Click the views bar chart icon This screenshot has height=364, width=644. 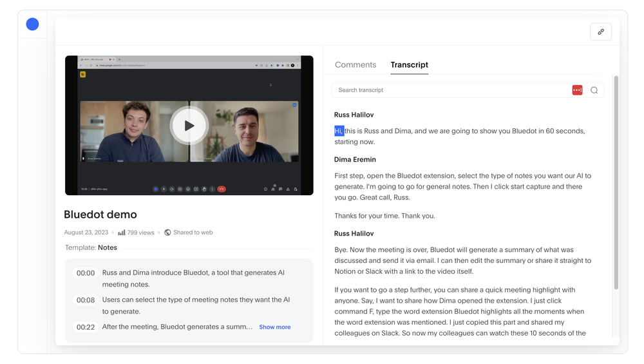coord(122,233)
